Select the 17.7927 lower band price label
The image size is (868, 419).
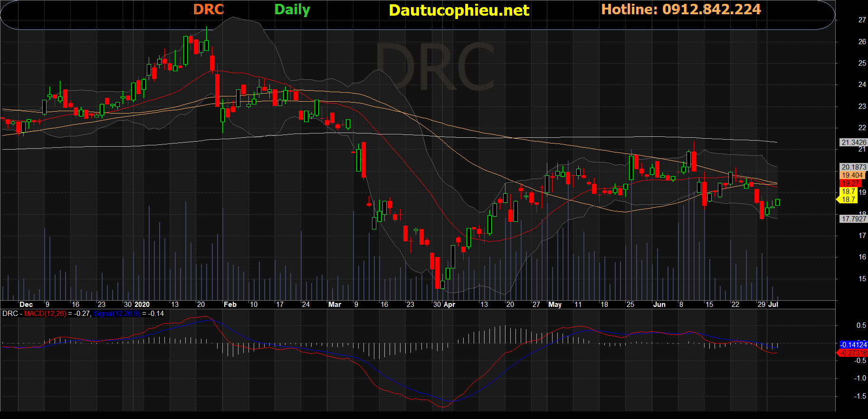click(x=853, y=219)
